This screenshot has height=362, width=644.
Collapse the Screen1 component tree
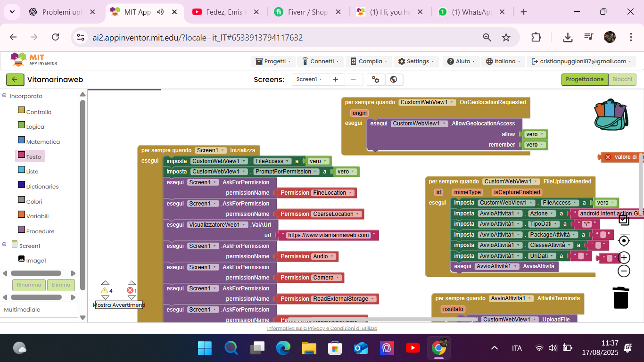pos(4,244)
